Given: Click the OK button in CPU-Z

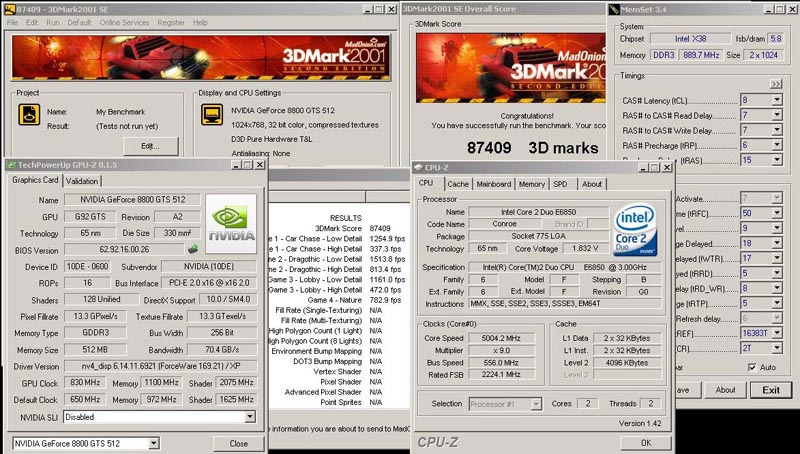Looking at the screenshot, I should 646,442.
